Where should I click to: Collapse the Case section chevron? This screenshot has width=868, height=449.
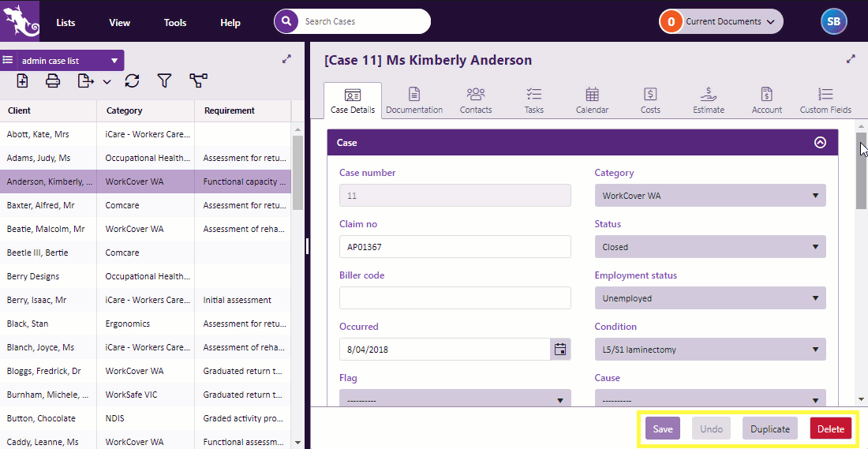coord(820,143)
